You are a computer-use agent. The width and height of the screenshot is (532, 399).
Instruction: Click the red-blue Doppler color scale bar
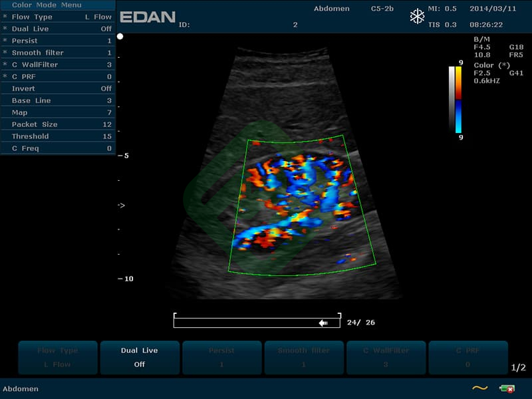459,100
